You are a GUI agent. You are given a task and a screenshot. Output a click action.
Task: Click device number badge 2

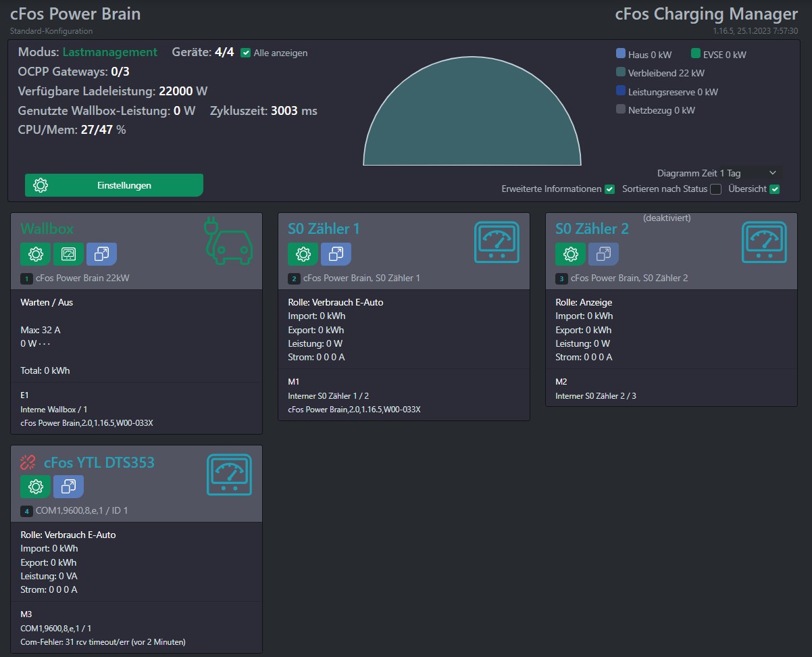click(294, 278)
